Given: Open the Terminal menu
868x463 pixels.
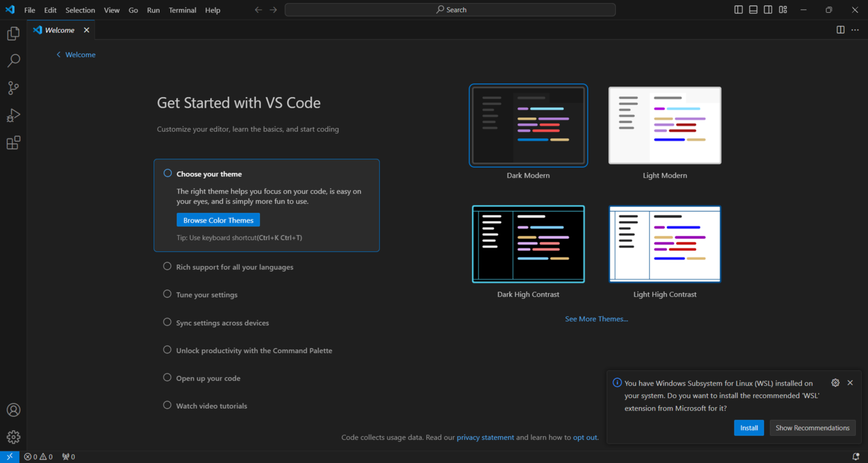Looking at the screenshot, I should click(182, 10).
